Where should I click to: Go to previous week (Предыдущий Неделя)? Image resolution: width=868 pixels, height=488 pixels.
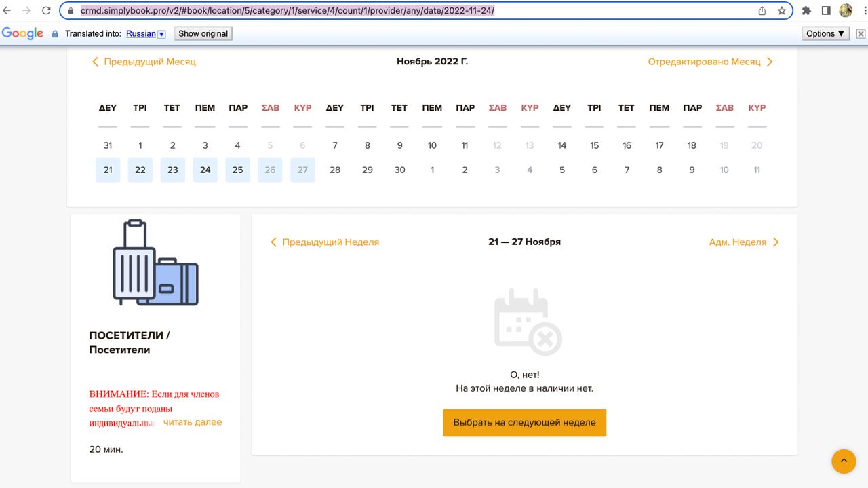324,242
